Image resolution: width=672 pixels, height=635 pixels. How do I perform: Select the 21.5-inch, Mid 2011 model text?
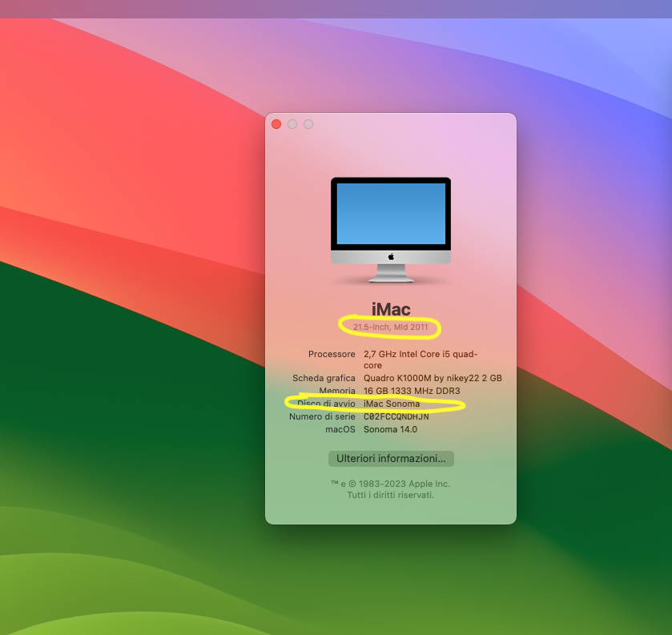tap(390, 328)
